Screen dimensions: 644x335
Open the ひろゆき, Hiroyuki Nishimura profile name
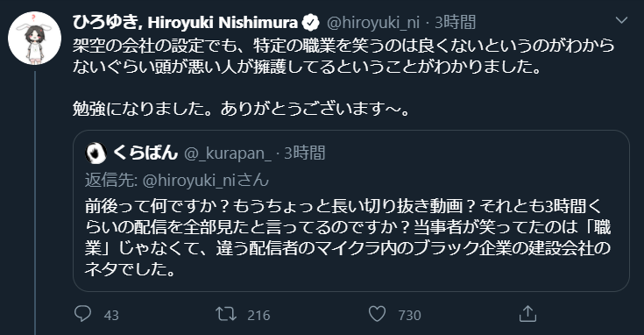pos(185,23)
